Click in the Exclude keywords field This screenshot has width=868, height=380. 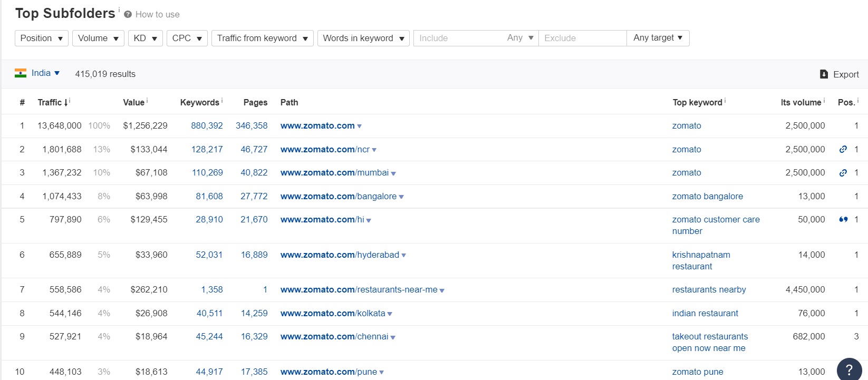(583, 38)
